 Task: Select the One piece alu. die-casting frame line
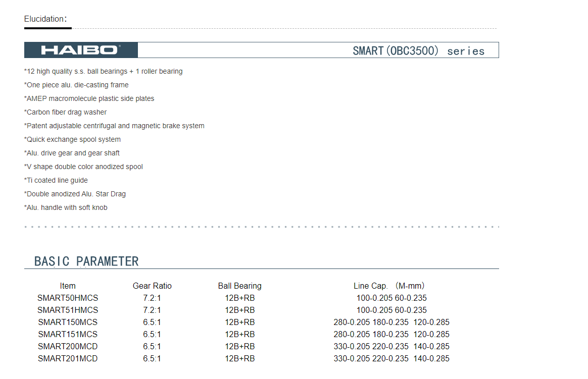click(76, 85)
